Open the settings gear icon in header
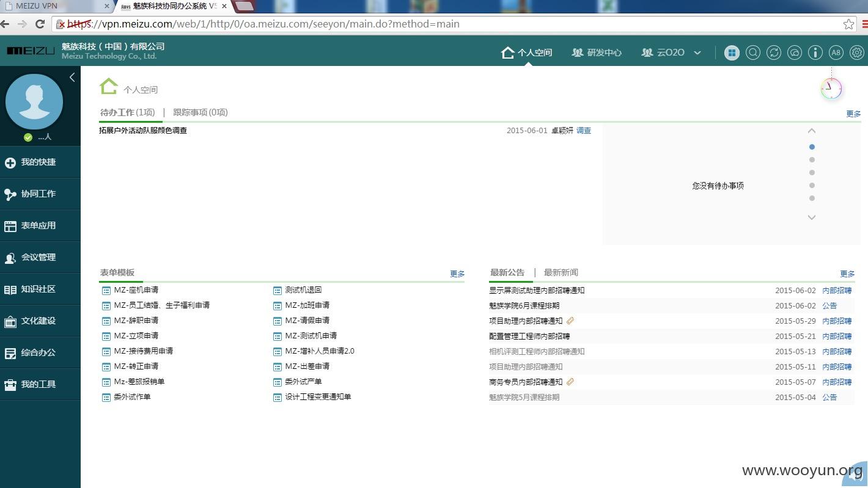This screenshot has width=868, height=488. coord(857,53)
